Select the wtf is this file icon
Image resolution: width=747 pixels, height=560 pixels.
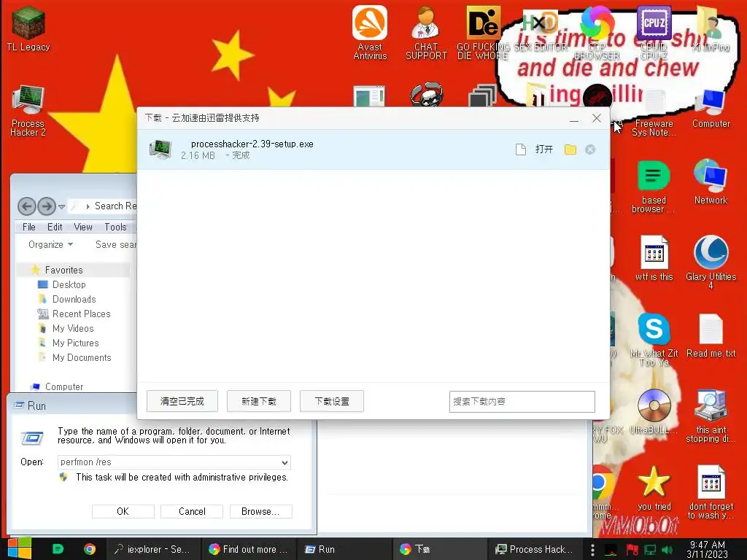[x=654, y=258]
